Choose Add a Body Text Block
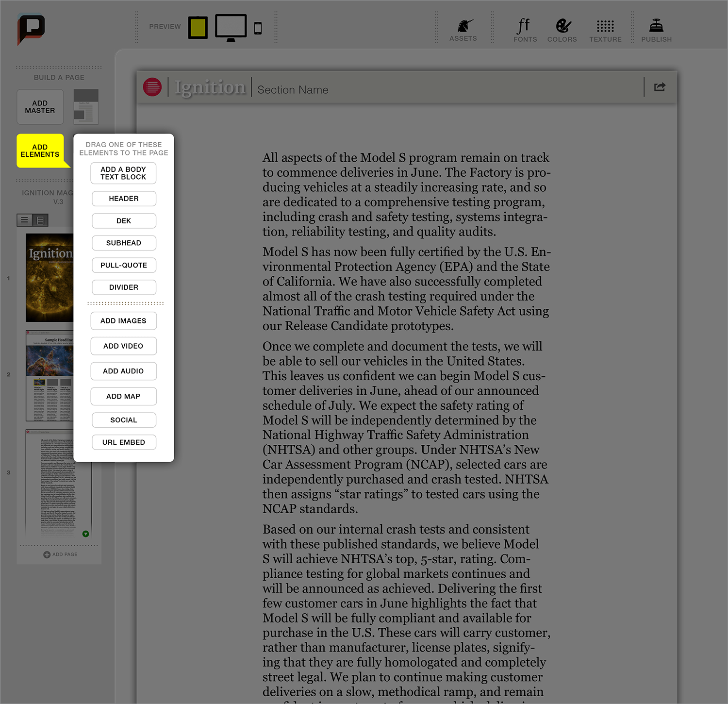 pos(123,173)
